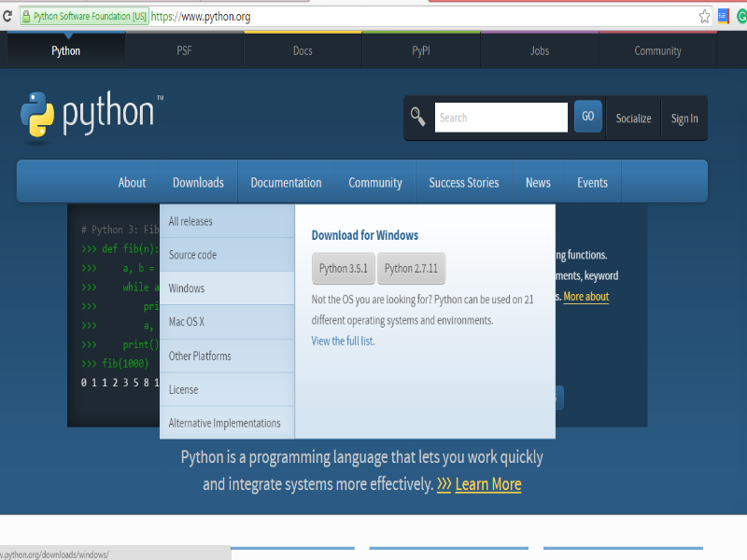Viewport: 747px width, 560px height.
Task: Click the green icon in top right corner
Action: pyautogui.click(x=740, y=15)
